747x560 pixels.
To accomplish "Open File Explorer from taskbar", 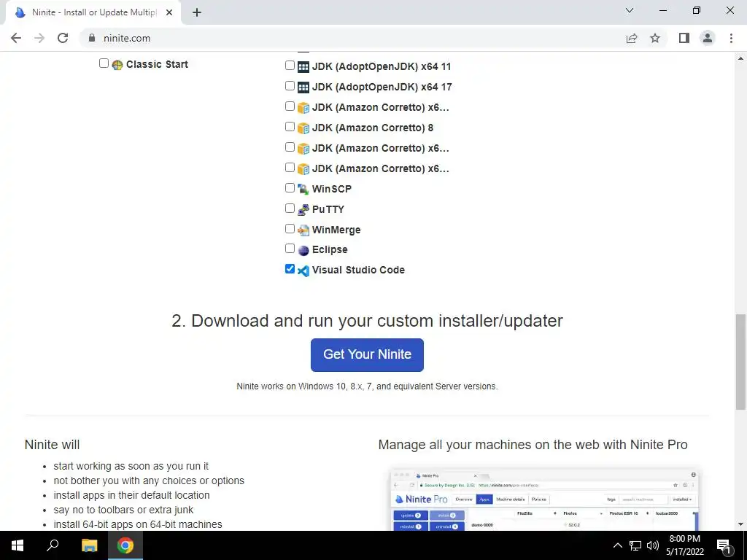I will [x=89, y=545].
